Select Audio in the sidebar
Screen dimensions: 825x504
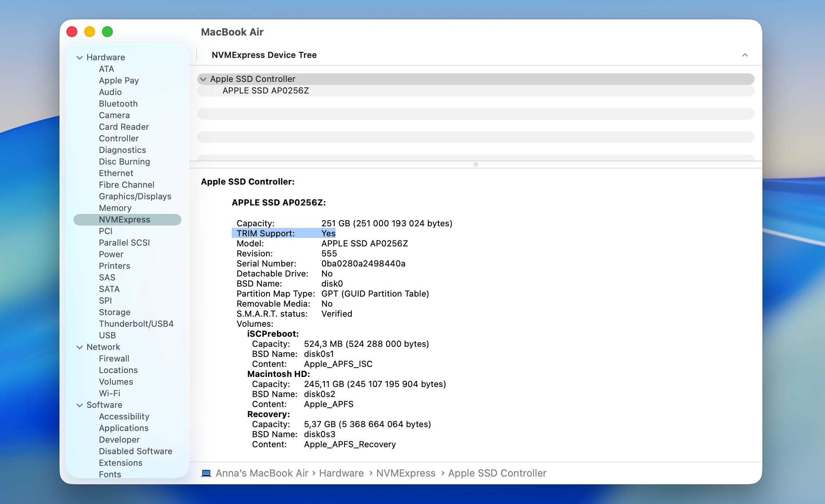[x=110, y=92]
